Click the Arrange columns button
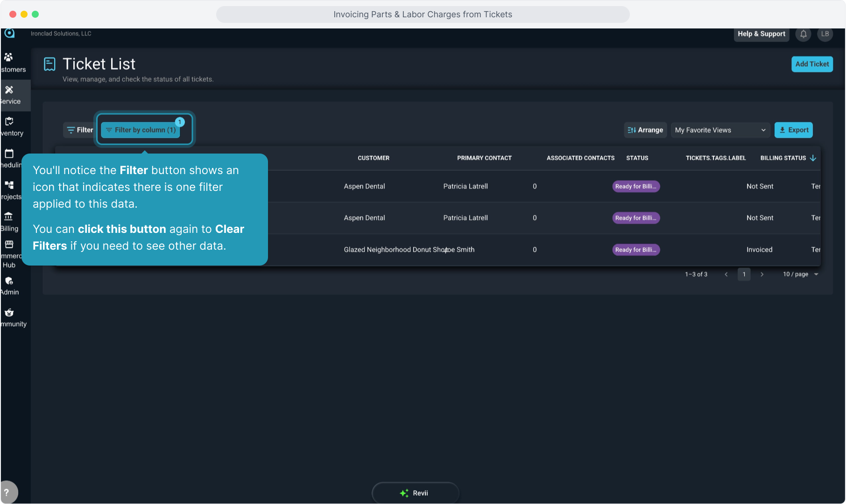This screenshot has width=846, height=504. point(645,130)
